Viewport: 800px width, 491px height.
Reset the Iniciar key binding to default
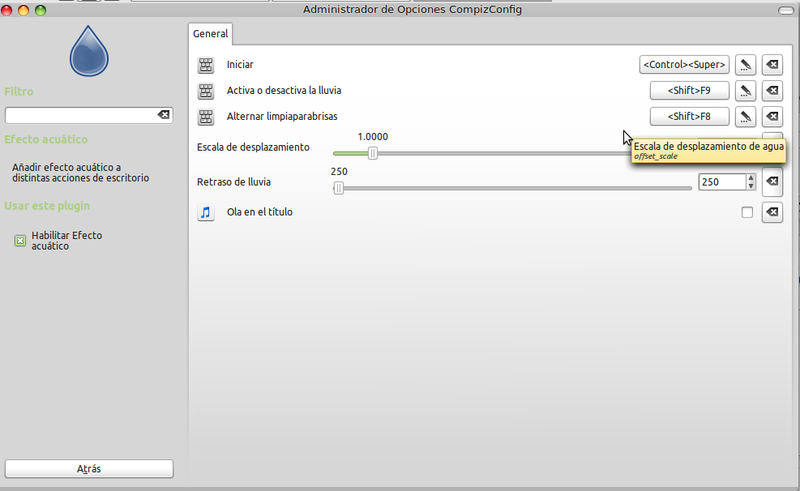772,65
